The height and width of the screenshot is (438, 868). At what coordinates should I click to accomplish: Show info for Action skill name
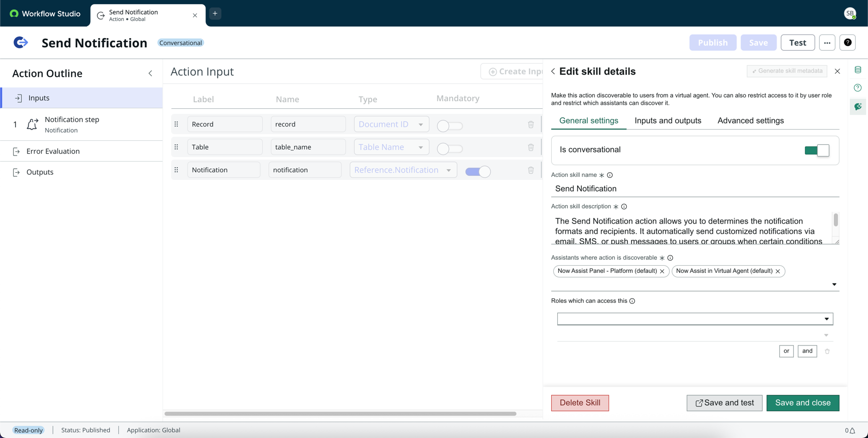click(x=610, y=175)
